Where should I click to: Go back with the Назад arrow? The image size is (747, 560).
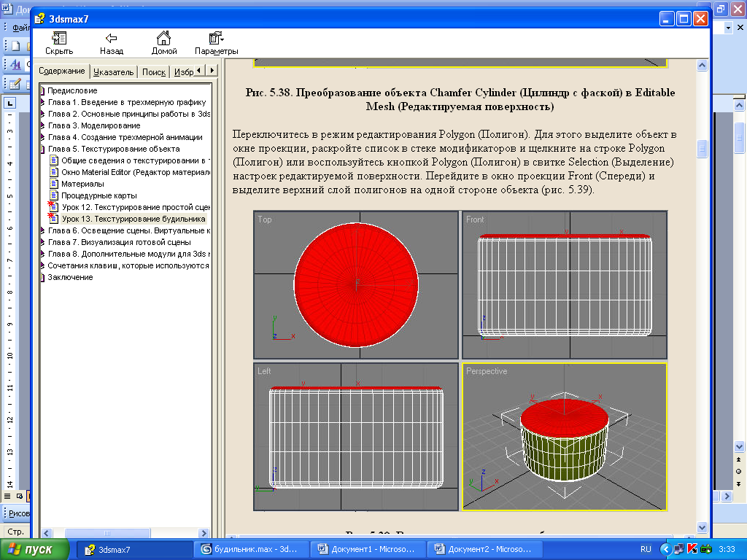pos(112,43)
